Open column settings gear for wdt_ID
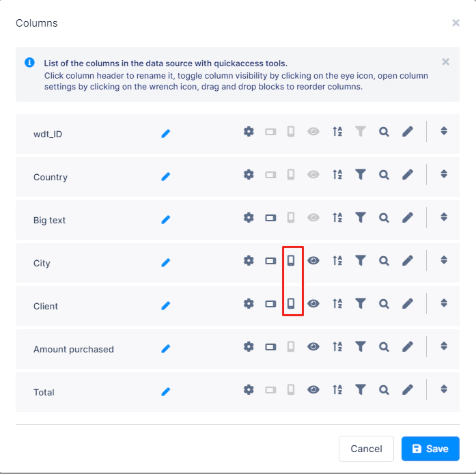Viewport: 476px width, 474px height. pyautogui.click(x=249, y=132)
